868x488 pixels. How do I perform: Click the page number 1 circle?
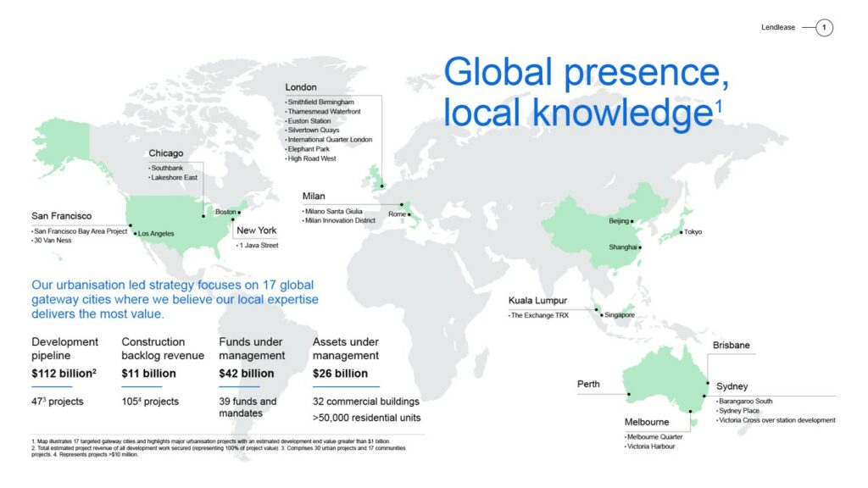[823, 28]
